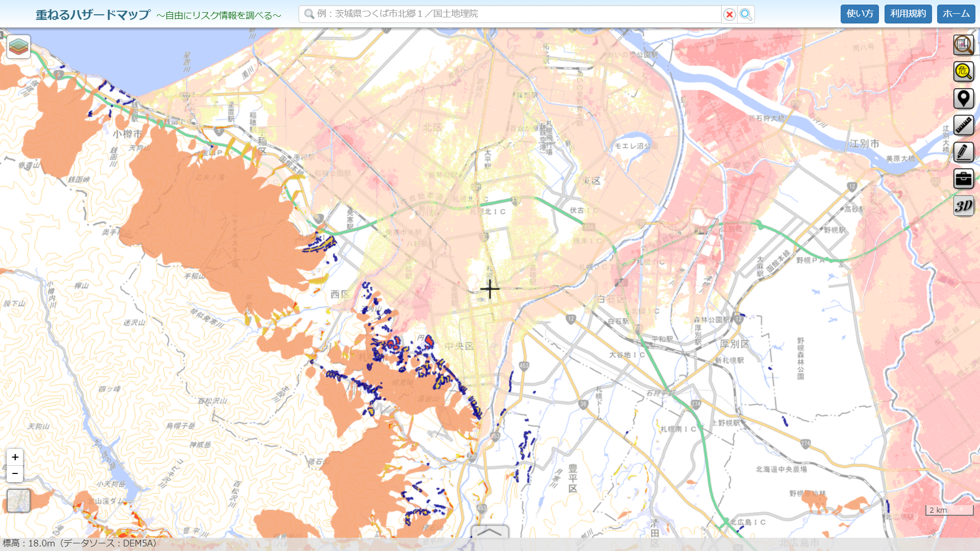
Task: Click the 神威岳 mountain label
Action: (200, 445)
